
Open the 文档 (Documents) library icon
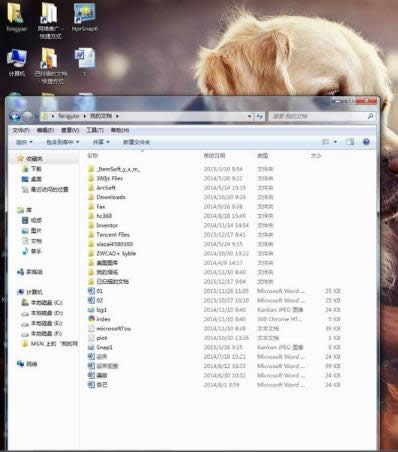click(x=25, y=241)
